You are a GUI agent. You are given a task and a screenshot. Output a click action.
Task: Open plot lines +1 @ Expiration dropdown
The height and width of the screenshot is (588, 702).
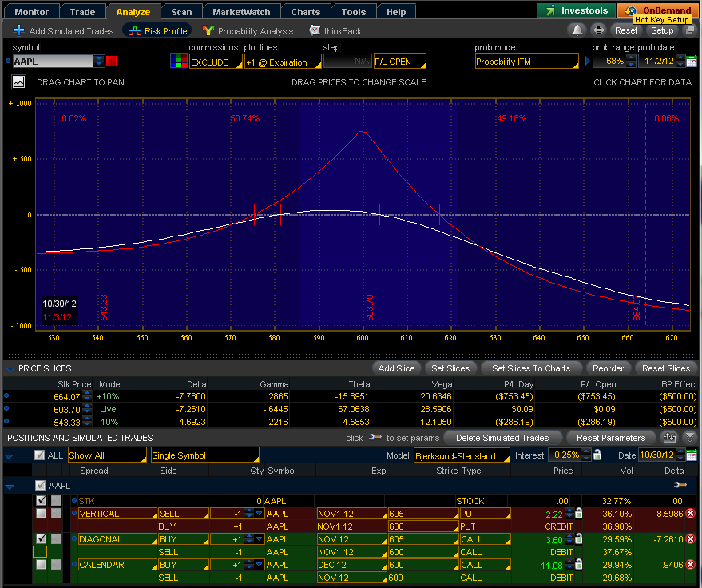tap(283, 62)
